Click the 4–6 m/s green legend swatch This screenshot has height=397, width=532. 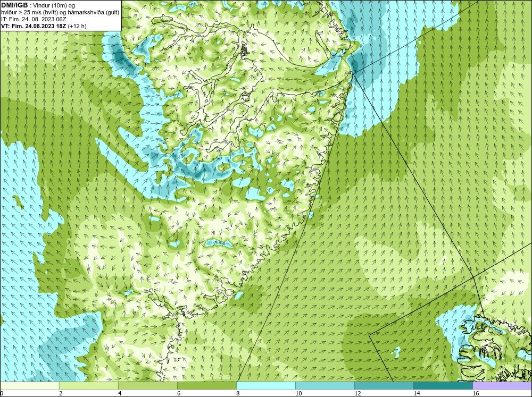click(x=148, y=385)
